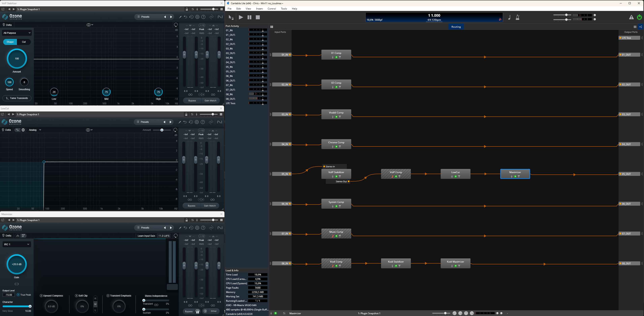Expand the IRC 1 algorithm dropdown
Image resolution: width=644 pixels, height=316 pixels.
click(16, 244)
